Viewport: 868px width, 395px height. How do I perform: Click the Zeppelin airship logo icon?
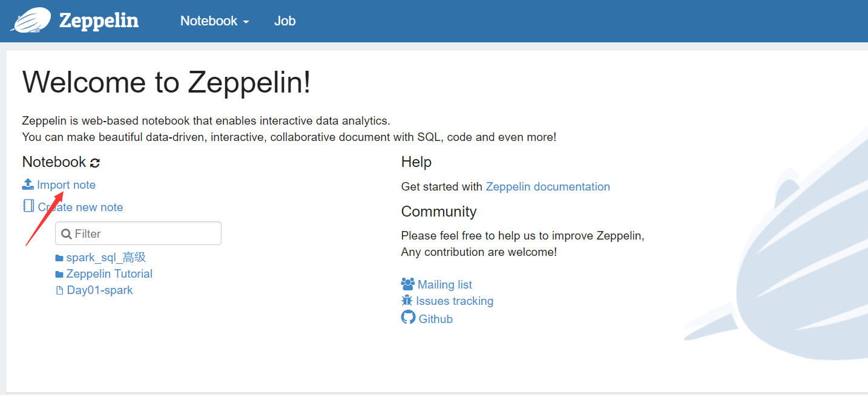30,21
